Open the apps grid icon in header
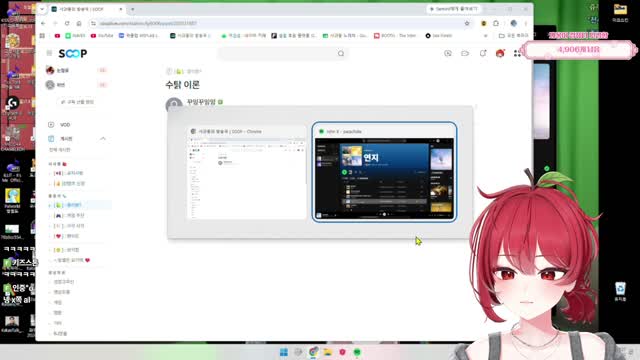640x360 pixels. click(x=517, y=53)
